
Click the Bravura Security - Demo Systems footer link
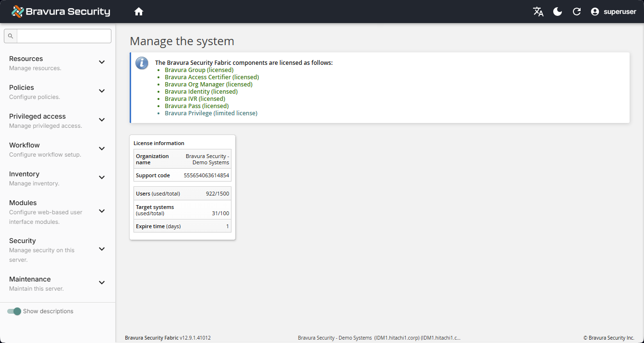pos(333,338)
